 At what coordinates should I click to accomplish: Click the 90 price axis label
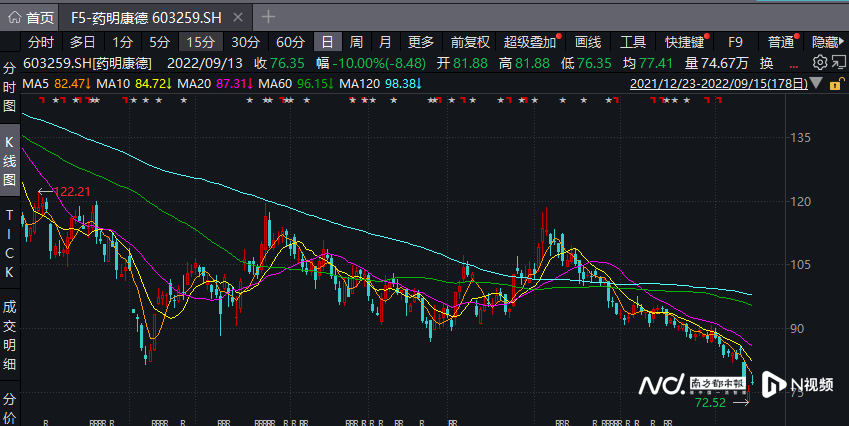[x=797, y=329]
